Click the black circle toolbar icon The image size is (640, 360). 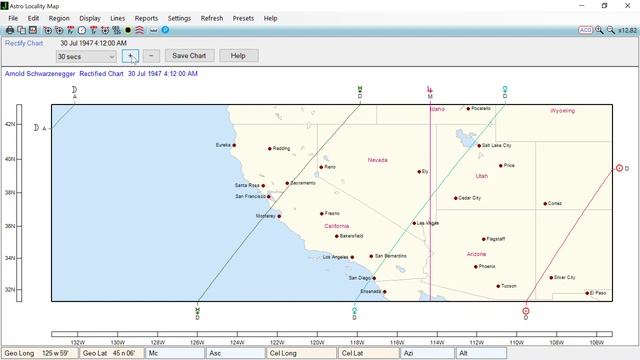128,30
